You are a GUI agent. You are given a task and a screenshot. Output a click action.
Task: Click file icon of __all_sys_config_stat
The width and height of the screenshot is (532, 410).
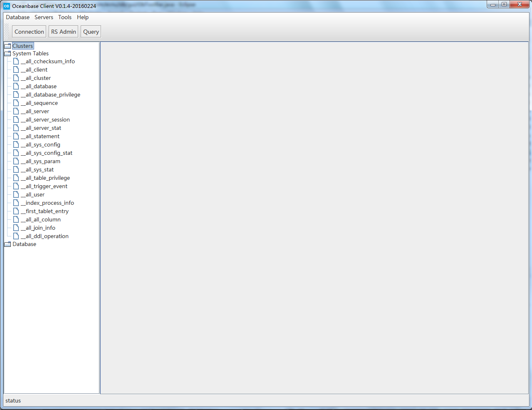point(16,153)
